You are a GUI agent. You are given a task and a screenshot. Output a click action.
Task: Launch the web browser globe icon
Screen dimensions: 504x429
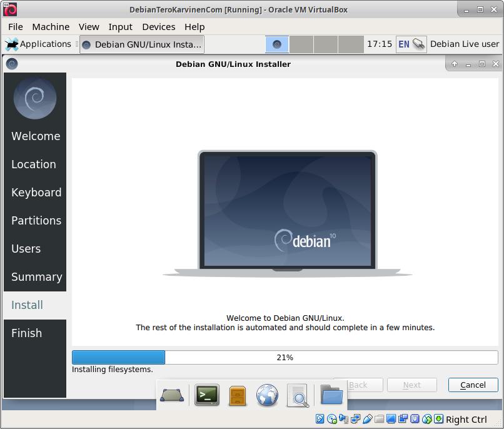click(267, 395)
